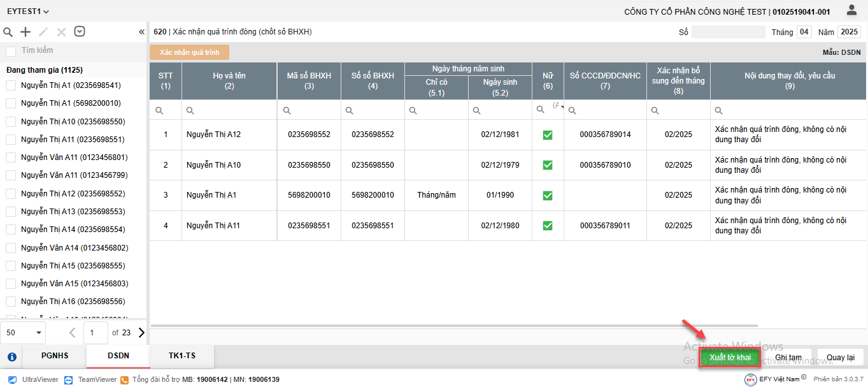Screen dimensions: 868x387
Task: Click the info icon at bottom left
Action: click(x=11, y=356)
